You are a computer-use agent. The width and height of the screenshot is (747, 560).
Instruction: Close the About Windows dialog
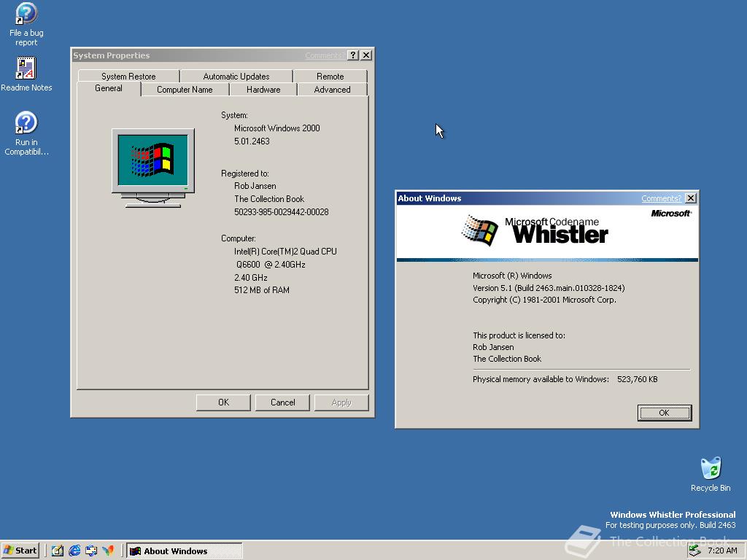tap(690, 198)
